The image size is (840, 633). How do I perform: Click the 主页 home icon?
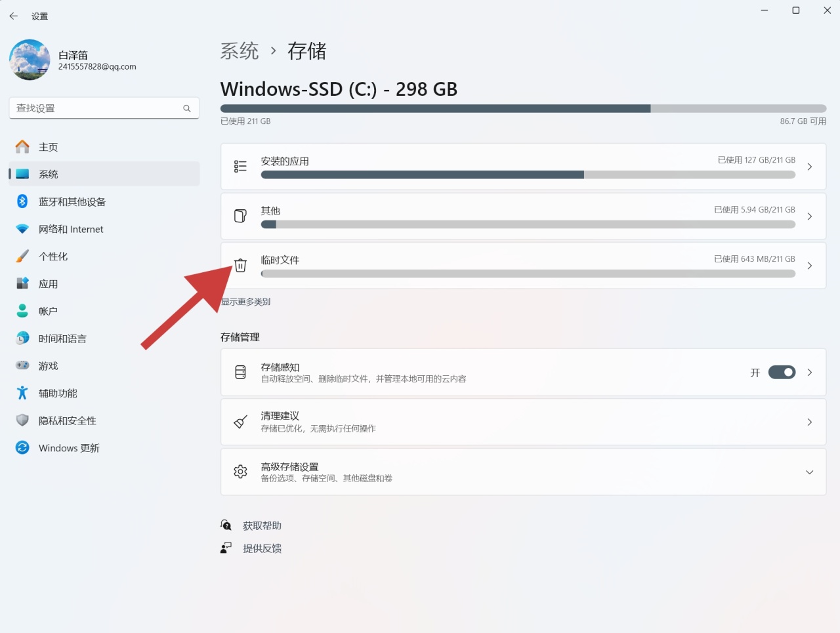22,147
